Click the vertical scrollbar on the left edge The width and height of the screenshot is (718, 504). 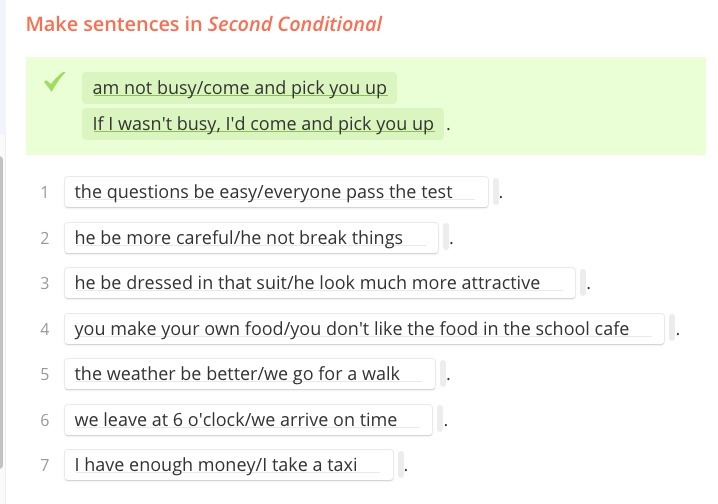click(x=2, y=300)
